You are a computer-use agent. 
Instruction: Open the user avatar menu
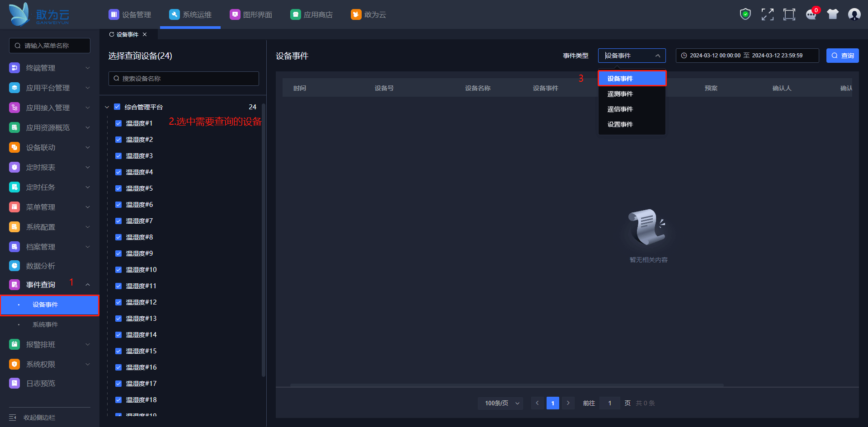(854, 14)
